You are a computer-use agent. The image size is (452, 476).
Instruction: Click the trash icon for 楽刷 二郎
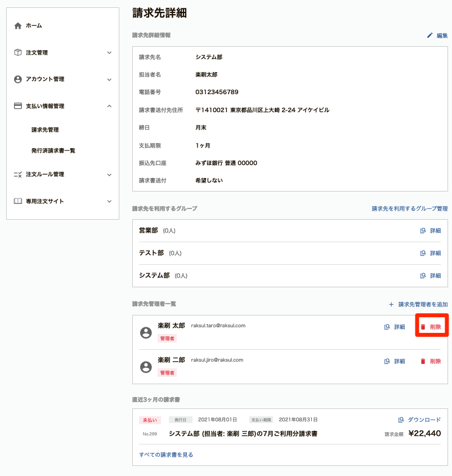pyautogui.click(x=423, y=361)
